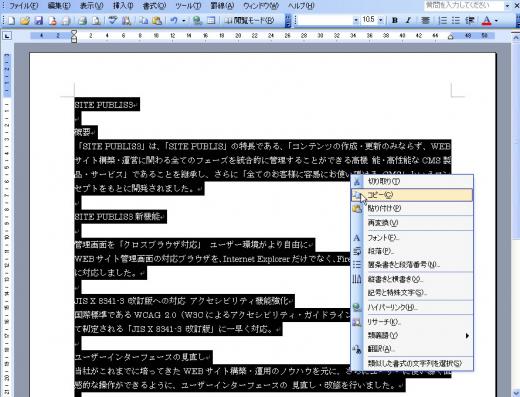Click the Print Preview icon
Viewport: 520px width, 397px height.
[x=96, y=21]
